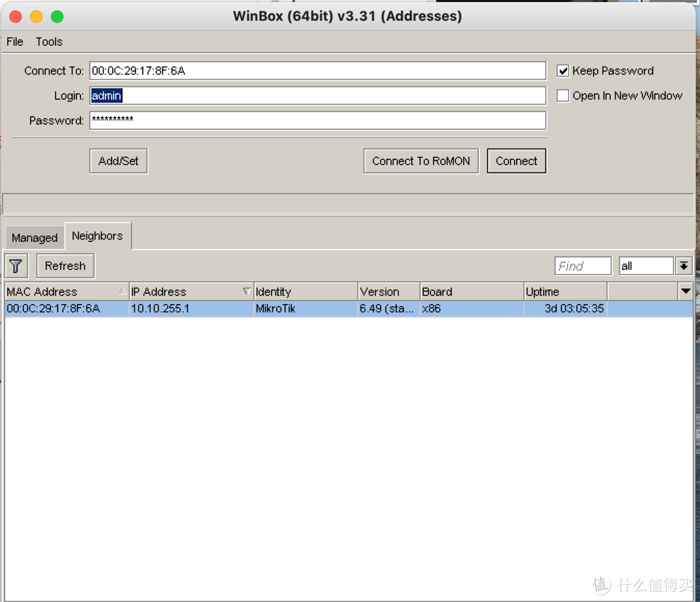Click the Find search box

click(583, 266)
